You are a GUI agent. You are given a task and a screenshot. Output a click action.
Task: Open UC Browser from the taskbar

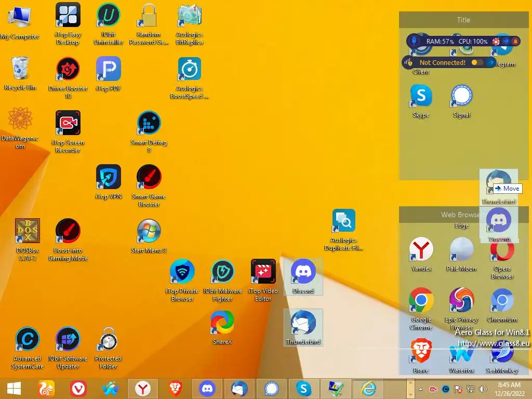click(x=46, y=389)
